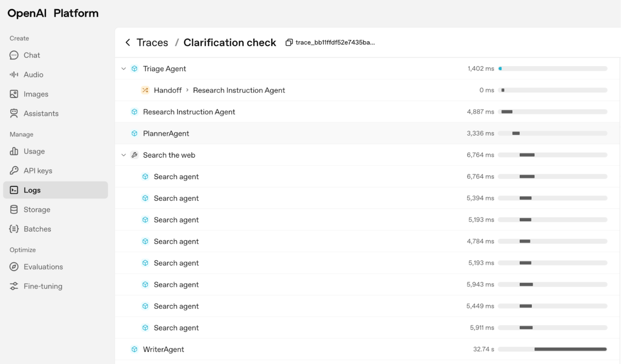Viewport: 621px width, 364px height.
Task: Click the 3,336 ms duration value
Action: pos(480,133)
